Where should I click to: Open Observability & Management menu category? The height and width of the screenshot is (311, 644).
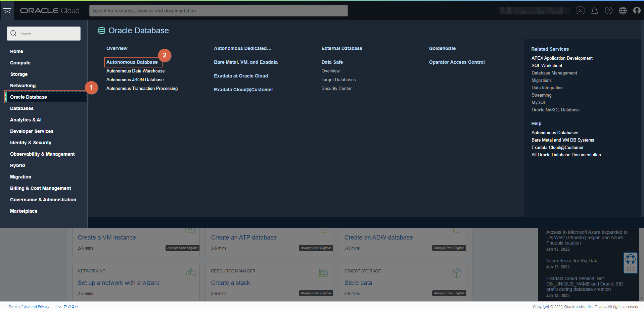point(42,154)
